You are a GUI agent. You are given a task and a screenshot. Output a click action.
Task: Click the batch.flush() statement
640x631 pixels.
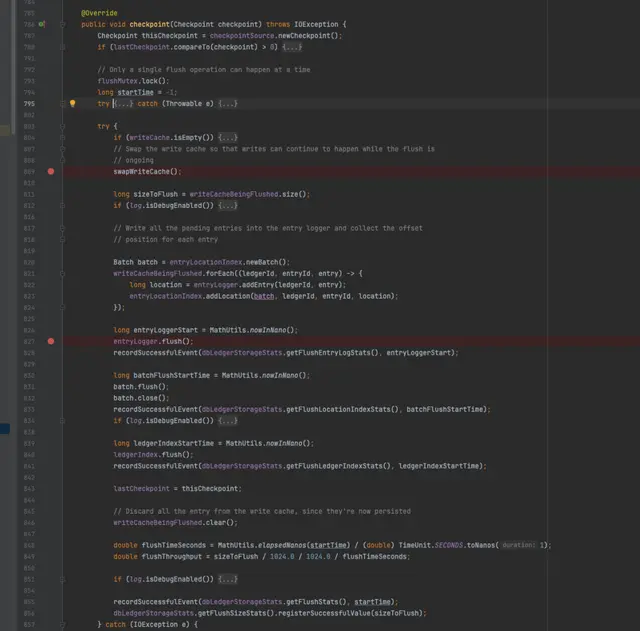click(x=141, y=387)
